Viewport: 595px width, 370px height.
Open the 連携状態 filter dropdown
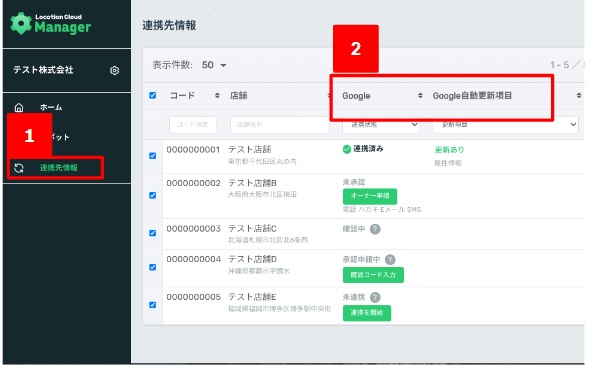pyautogui.click(x=381, y=124)
